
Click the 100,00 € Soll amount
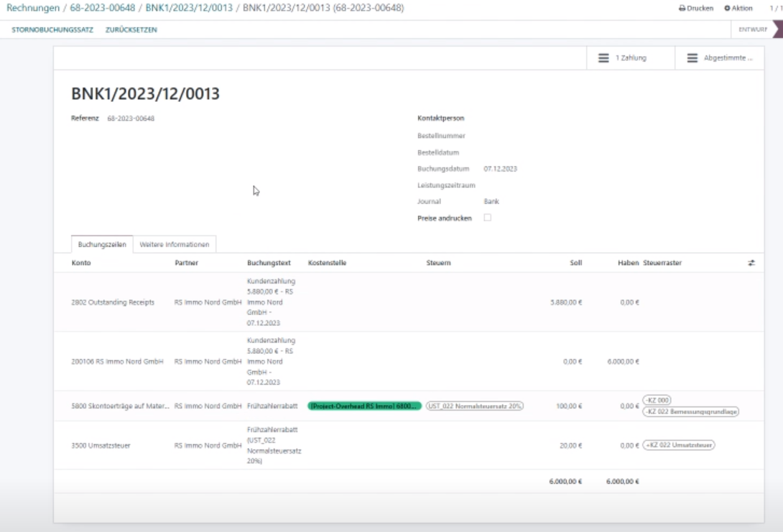point(569,406)
